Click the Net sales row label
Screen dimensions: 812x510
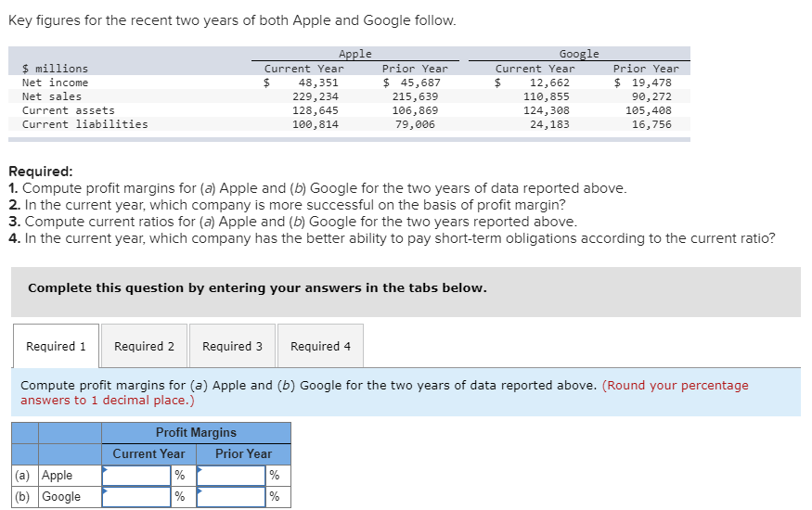coord(52,96)
